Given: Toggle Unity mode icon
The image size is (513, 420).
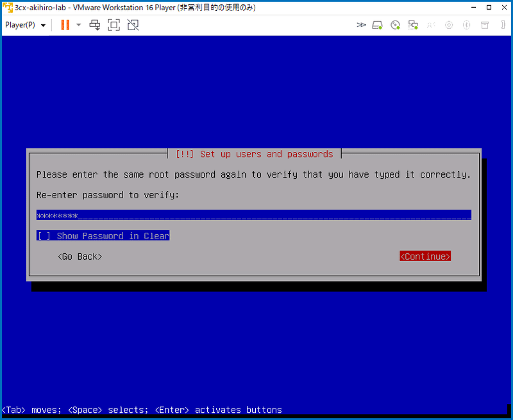Looking at the screenshot, I should point(133,25).
